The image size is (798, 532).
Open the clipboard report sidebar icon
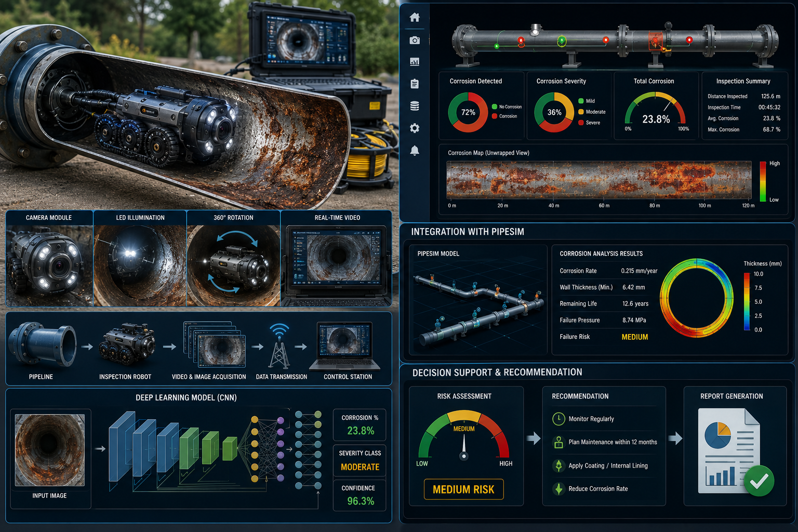coord(415,84)
